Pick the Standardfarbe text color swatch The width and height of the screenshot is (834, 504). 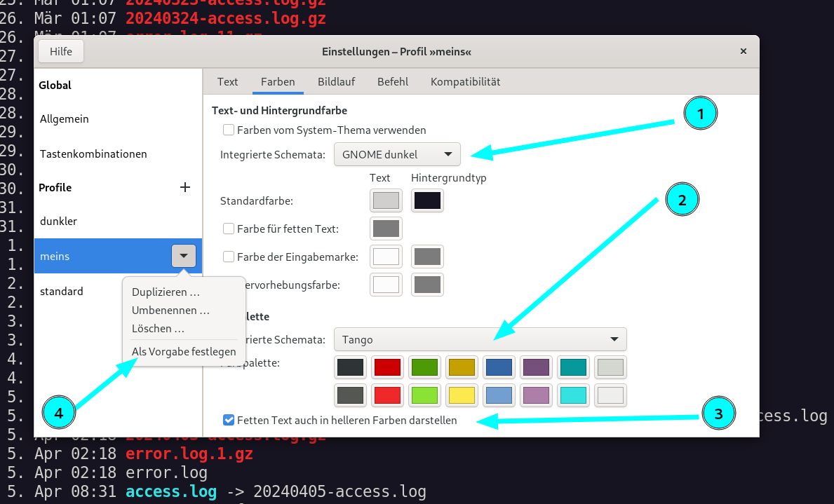tap(386, 200)
